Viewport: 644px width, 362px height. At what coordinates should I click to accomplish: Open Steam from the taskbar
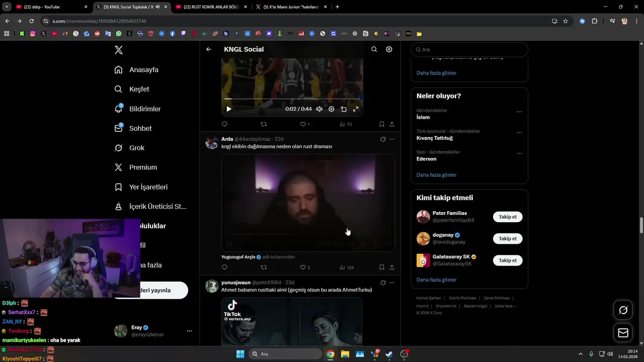(x=389, y=354)
